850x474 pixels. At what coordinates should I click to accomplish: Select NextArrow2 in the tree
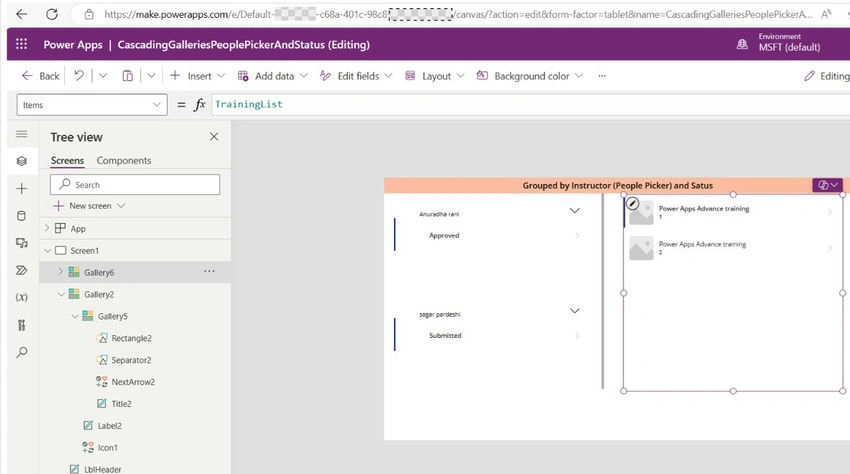tap(133, 382)
